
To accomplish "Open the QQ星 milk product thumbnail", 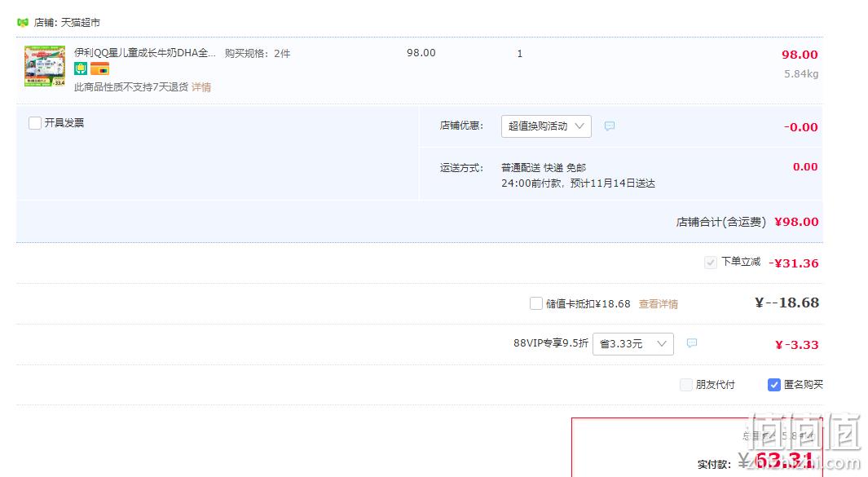I will [x=45, y=66].
